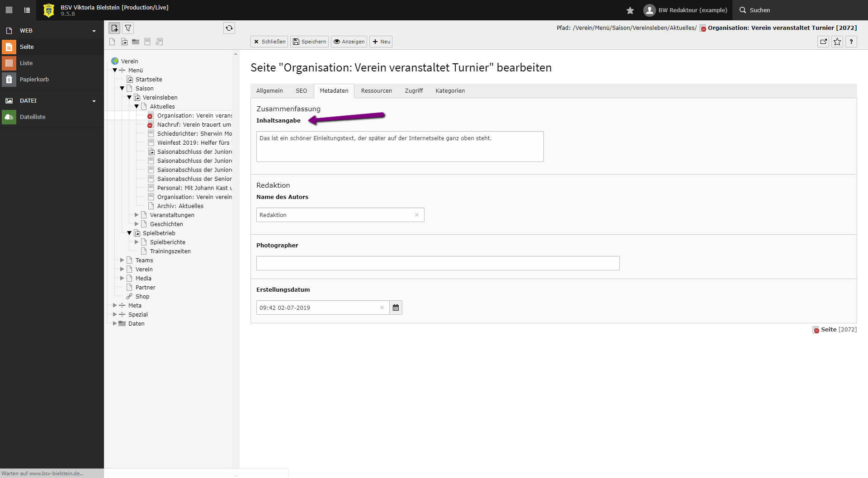Expand the Veranstaltungen tree node

pos(137,215)
